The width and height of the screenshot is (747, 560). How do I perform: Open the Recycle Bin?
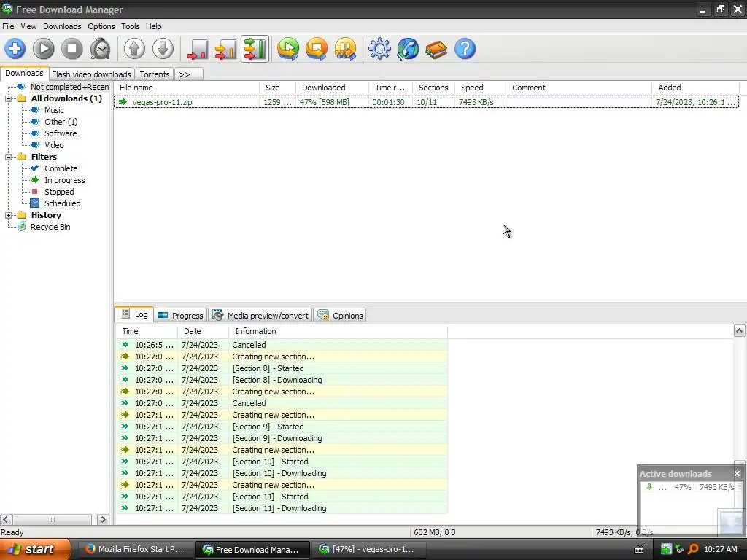coord(50,227)
